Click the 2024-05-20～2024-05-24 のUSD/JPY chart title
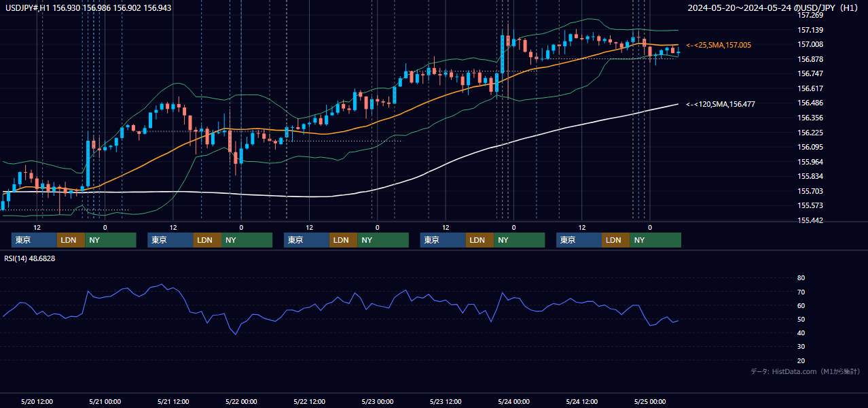The image size is (868, 408). 774,7
